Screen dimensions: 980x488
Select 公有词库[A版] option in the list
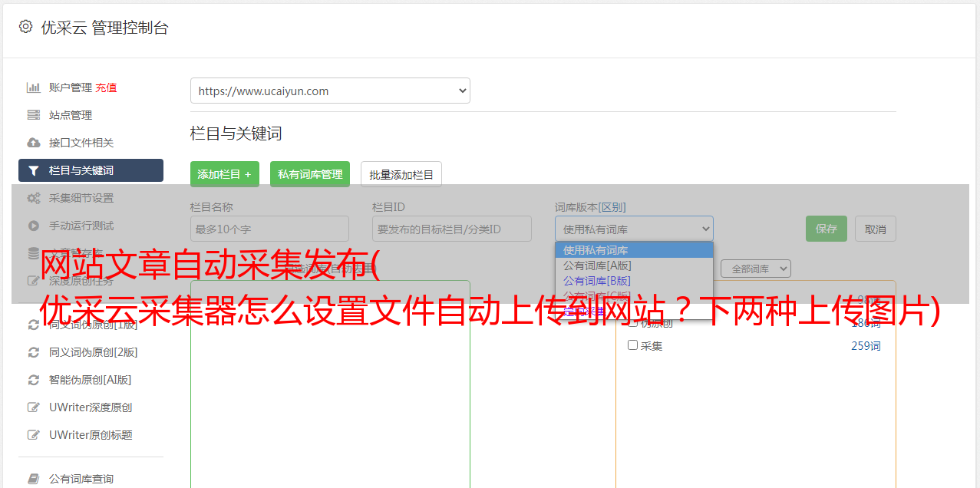(x=634, y=265)
